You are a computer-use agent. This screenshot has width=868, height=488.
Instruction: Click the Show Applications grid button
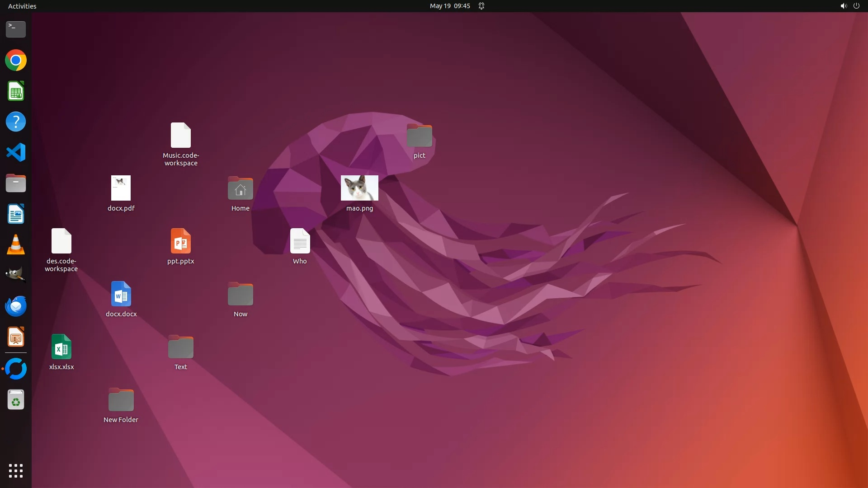pyautogui.click(x=16, y=470)
